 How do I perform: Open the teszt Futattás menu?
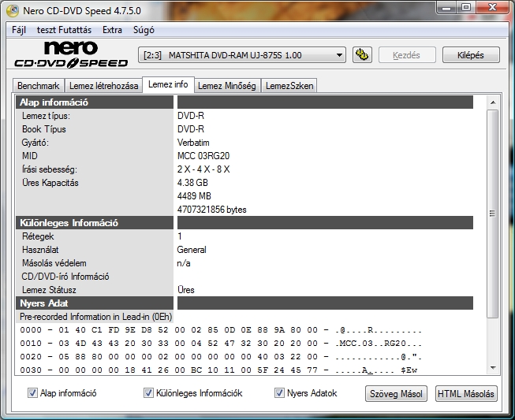64,30
